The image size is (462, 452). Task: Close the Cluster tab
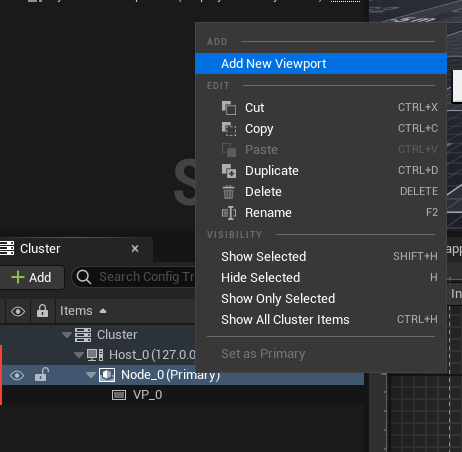coord(135,249)
